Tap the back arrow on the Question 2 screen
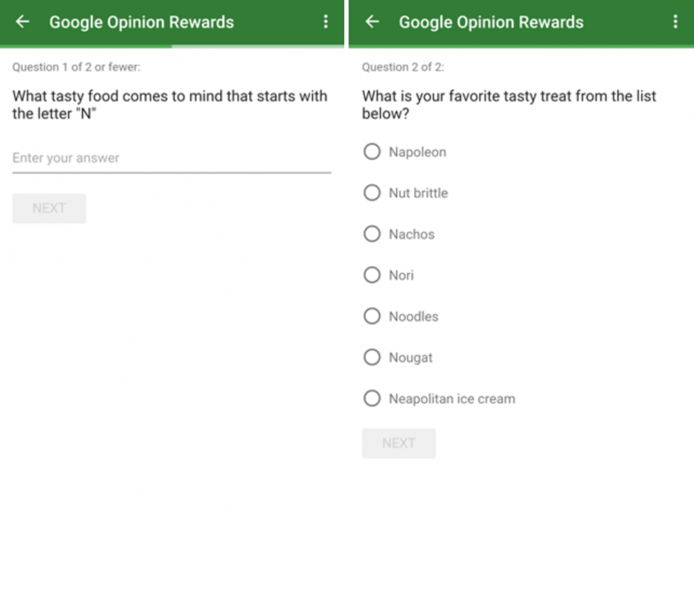Viewport: 694px width, 616px height. (x=372, y=22)
